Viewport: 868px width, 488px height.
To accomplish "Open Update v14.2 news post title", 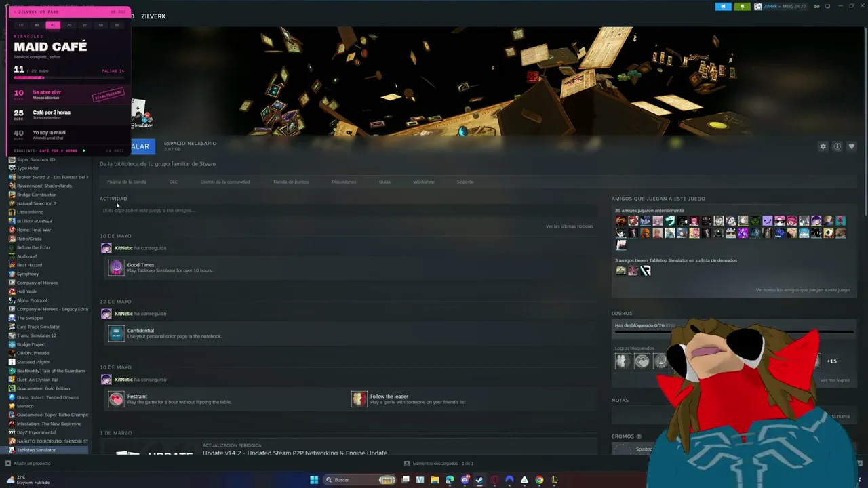I will click(x=295, y=452).
